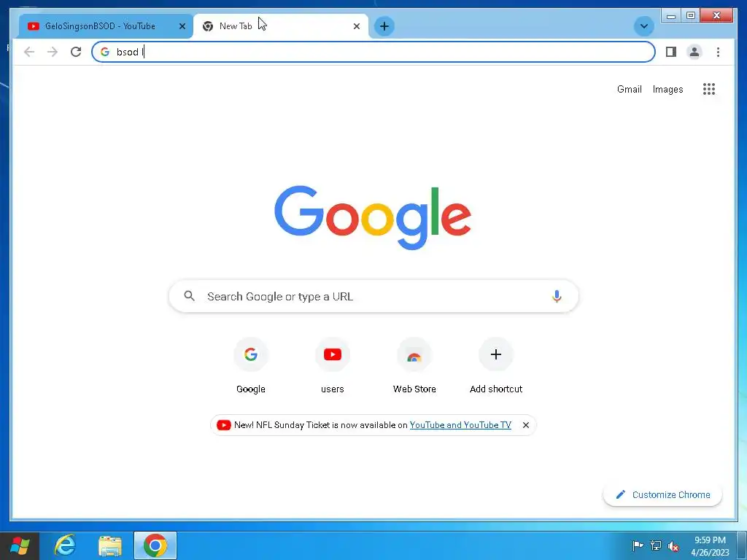Click the address bar containing bsod
This screenshot has height=560, width=747.
tap(373, 52)
